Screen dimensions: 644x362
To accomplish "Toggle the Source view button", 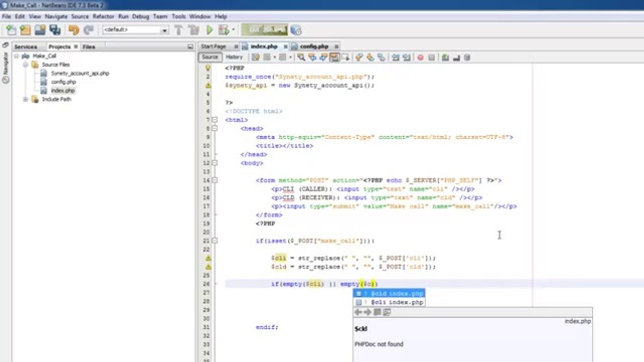I will [x=210, y=57].
